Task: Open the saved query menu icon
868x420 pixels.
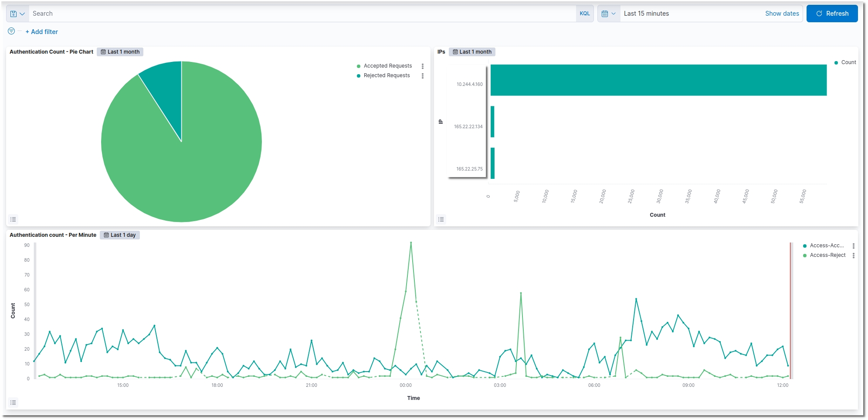Action: coord(17,14)
